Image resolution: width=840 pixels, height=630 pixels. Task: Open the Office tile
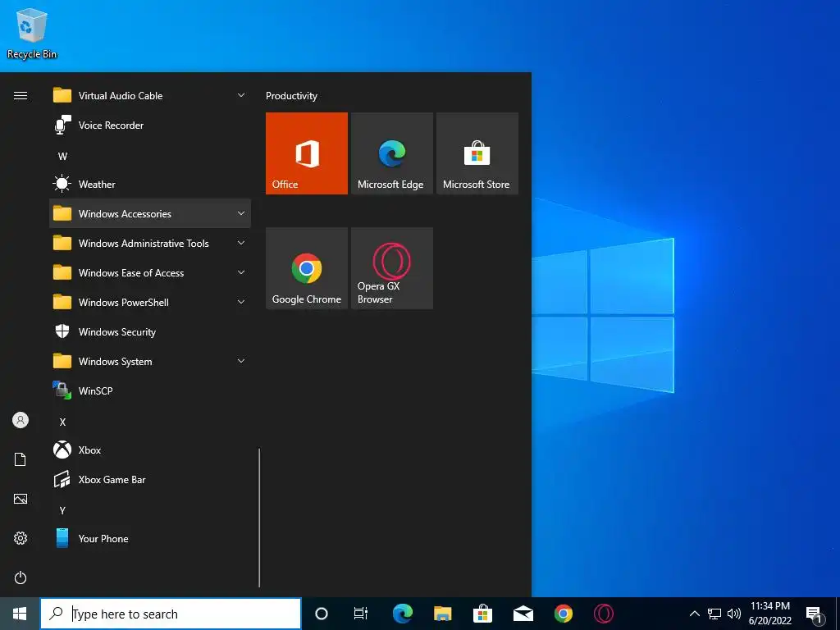[x=307, y=153]
